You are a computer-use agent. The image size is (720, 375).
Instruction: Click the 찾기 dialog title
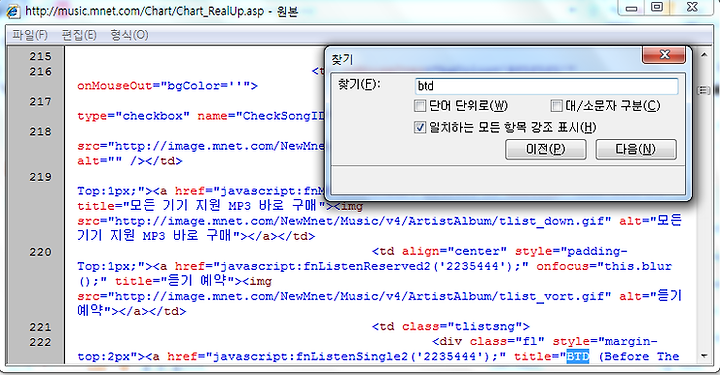coord(342,59)
